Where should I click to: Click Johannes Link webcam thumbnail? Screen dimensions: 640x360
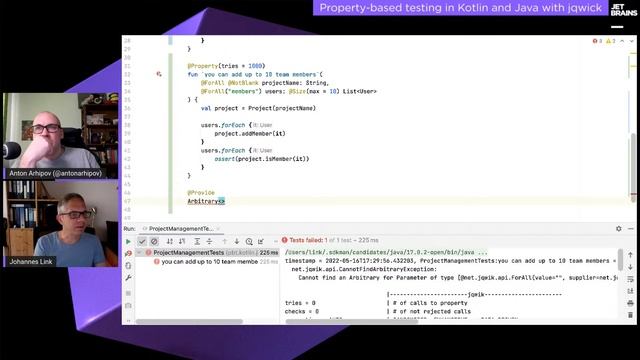60,224
